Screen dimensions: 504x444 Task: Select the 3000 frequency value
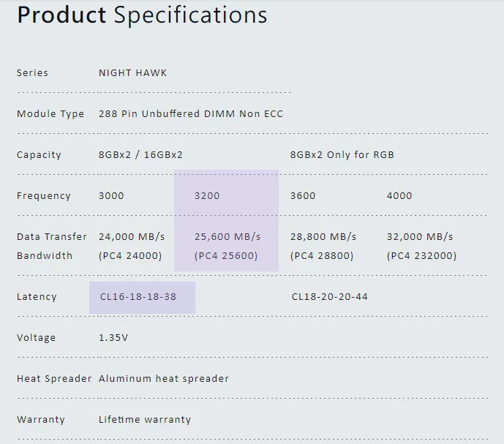coord(111,195)
